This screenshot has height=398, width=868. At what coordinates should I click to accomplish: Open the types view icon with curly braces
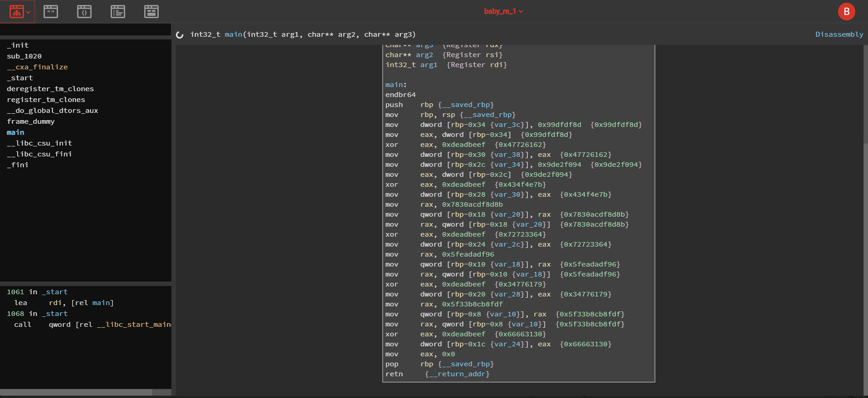[x=84, y=12]
